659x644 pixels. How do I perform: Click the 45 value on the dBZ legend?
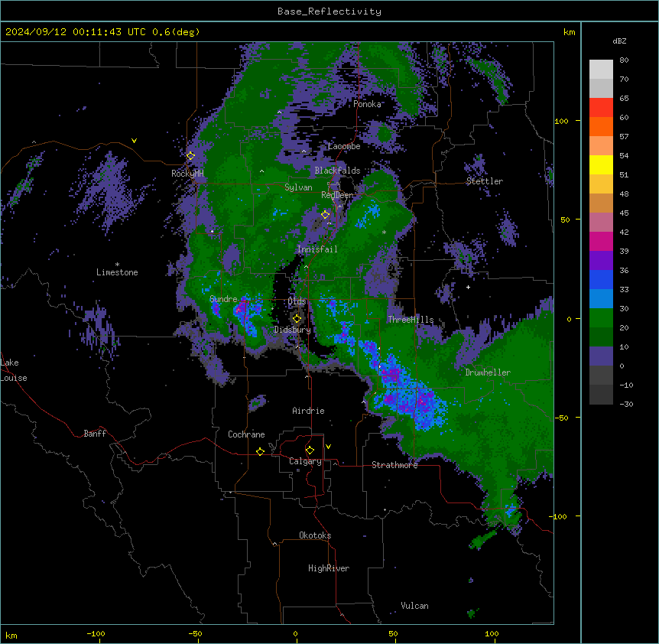pyautogui.click(x=624, y=213)
